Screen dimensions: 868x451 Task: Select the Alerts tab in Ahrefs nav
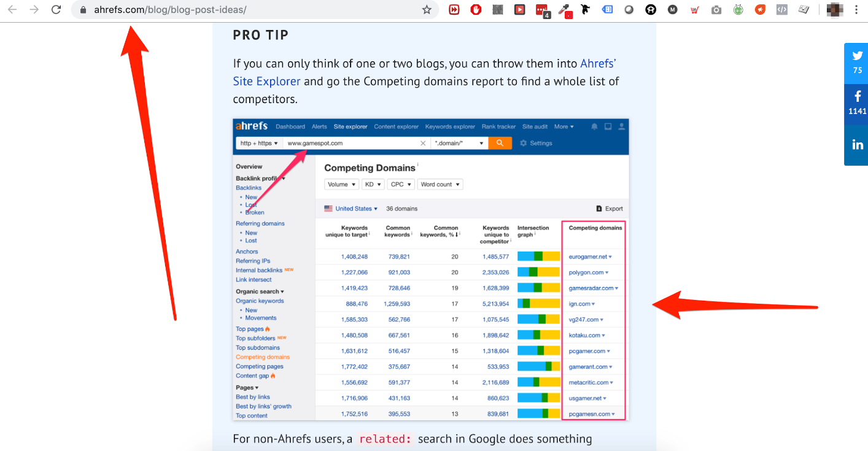(319, 126)
